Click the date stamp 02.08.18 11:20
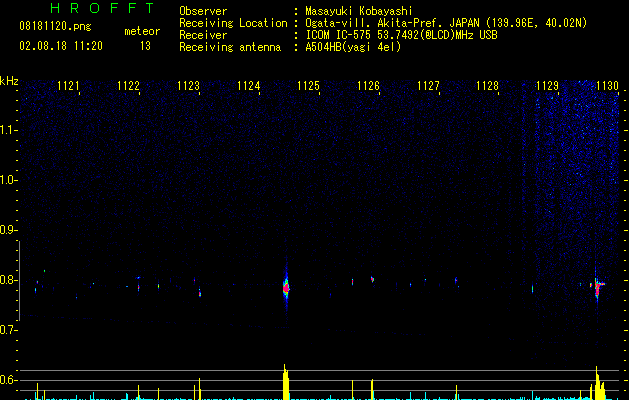 [61, 46]
